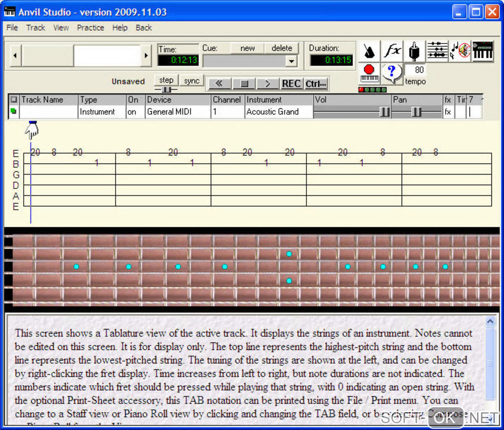The image size is (504, 430).
Task: Click the empty Track Name cell
Action: (48, 112)
